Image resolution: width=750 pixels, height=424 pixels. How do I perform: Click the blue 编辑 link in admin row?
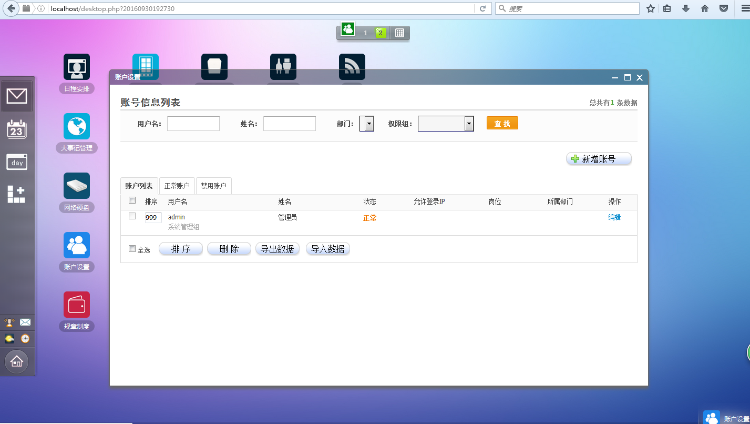coord(615,217)
